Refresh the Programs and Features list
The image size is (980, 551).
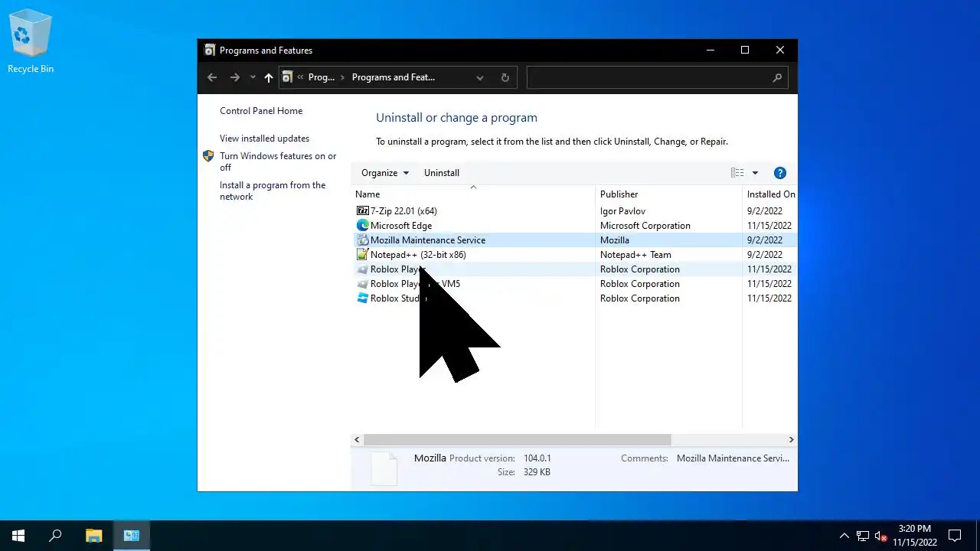pos(505,77)
